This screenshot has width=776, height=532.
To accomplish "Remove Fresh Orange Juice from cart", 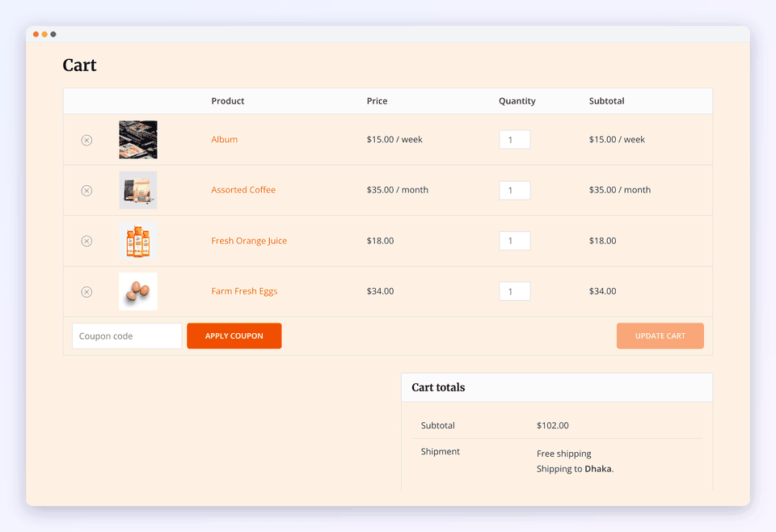I will click(86, 241).
